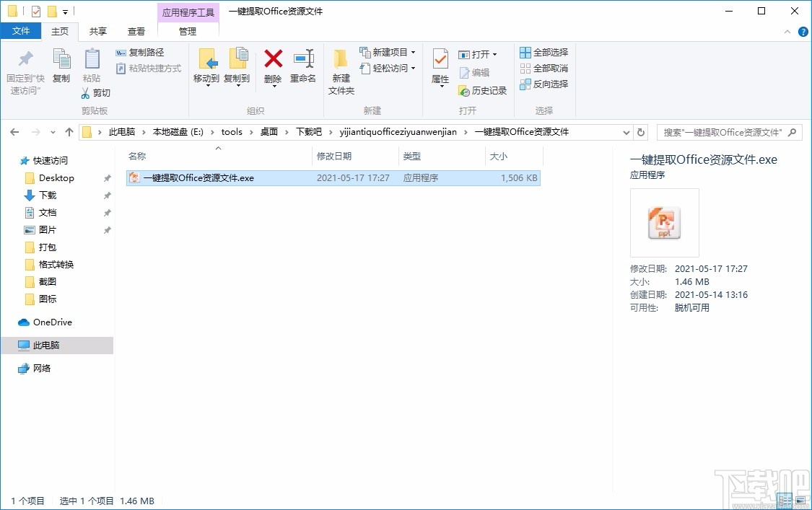812x510 pixels.
Task: Expand the address bar history chevron
Action: [x=627, y=132]
